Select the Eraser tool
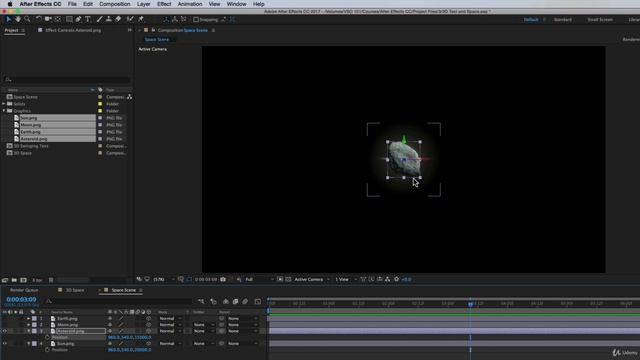The image size is (640, 360). pos(118,19)
